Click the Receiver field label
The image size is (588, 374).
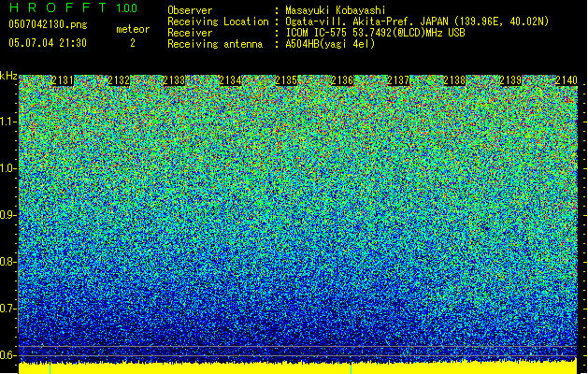pos(190,33)
